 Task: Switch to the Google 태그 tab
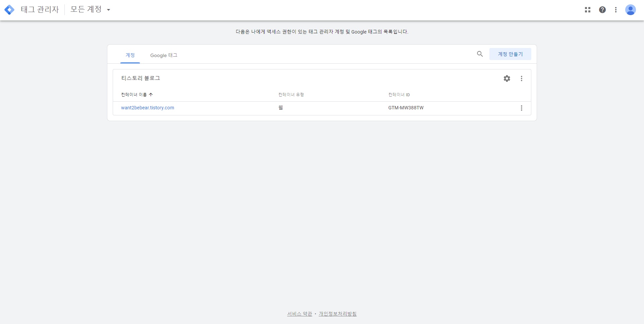coord(164,55)
